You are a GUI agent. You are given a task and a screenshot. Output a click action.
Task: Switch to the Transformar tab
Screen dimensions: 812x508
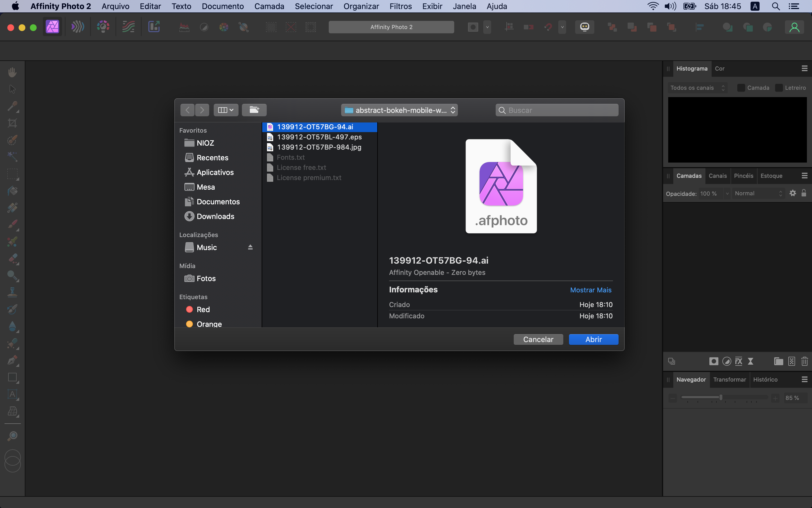[729, 379]
